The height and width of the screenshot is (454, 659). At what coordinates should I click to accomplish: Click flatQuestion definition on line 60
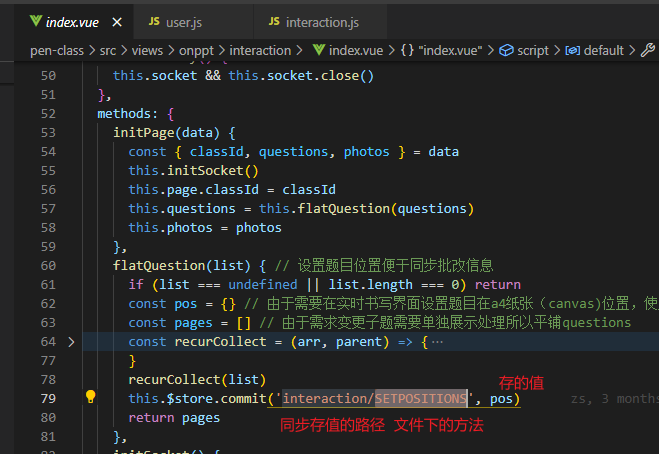point(159,266)
